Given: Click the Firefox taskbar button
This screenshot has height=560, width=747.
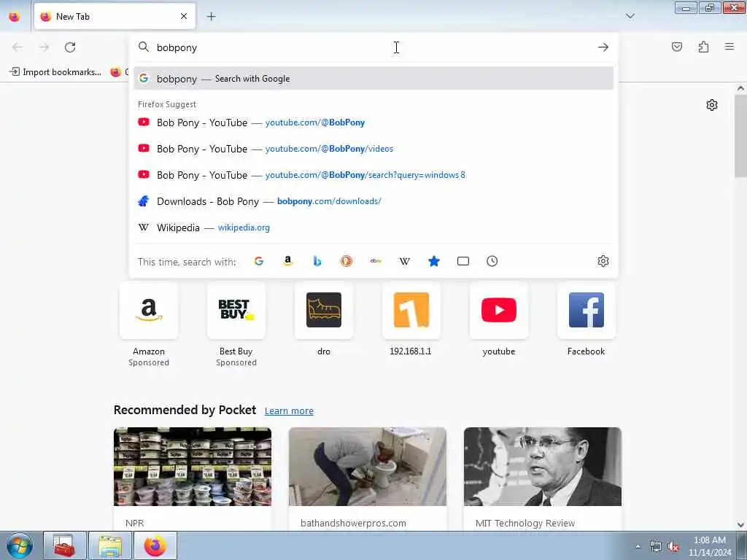Looking at the screenshot, I should click(x=155, y=545).
